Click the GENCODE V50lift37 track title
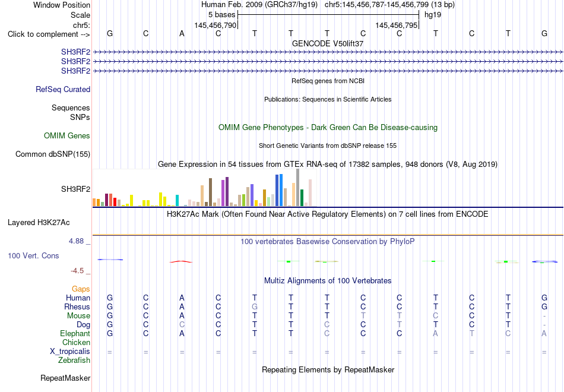Image resolution: width=564 pixels, height=392 pixels. [x=328, y=43]
